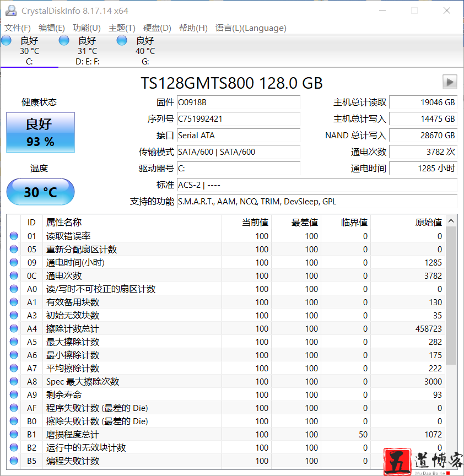Image resolution: width=464 pixels, height=476 pixels.
Task: Click the 当前值 column header
Action: tap(246, 222)
